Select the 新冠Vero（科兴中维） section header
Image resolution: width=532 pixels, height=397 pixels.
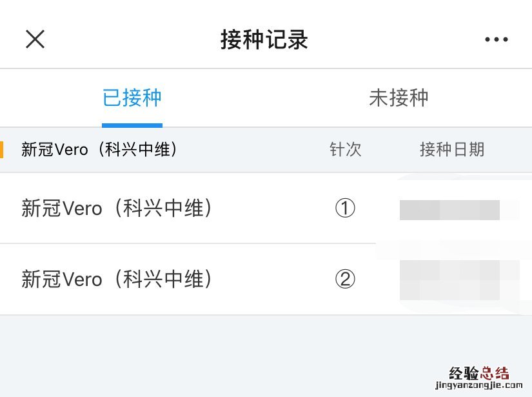coord(100,150)
